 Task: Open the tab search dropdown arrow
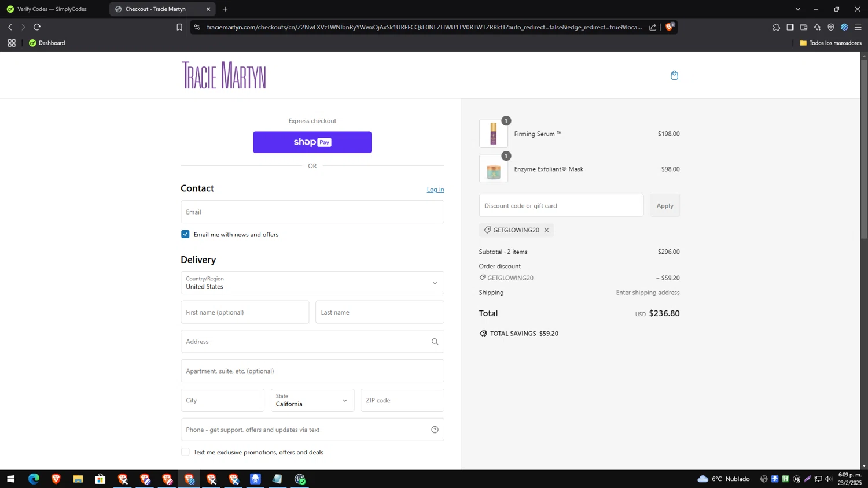click(x=797, y=9)
